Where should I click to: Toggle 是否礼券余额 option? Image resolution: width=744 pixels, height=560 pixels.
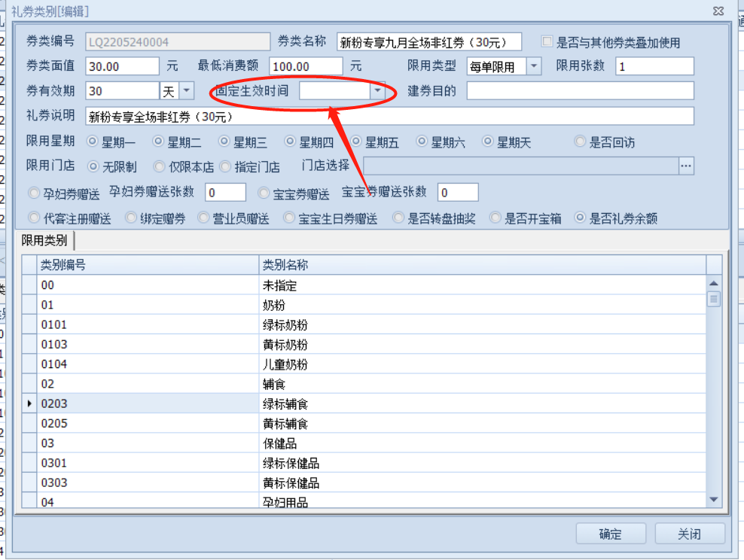[x=580, y=218]
